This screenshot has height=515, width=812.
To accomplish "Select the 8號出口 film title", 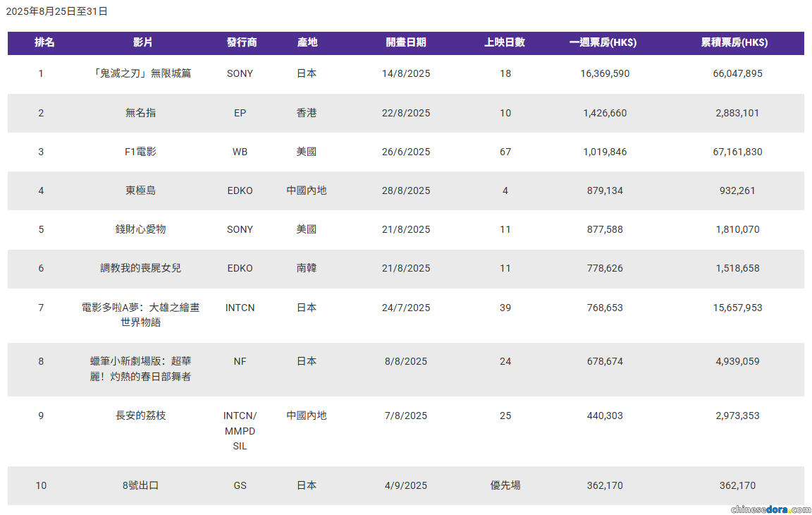I will click(141, 485).
